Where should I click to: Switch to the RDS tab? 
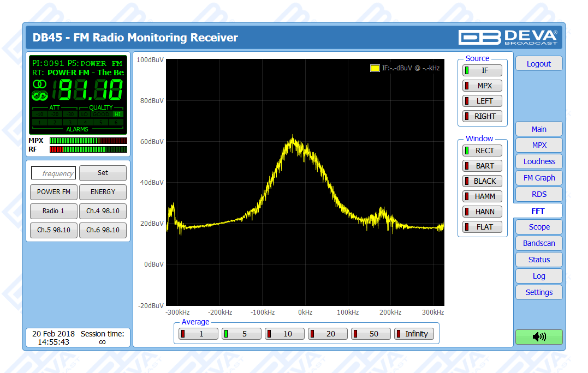538,194
